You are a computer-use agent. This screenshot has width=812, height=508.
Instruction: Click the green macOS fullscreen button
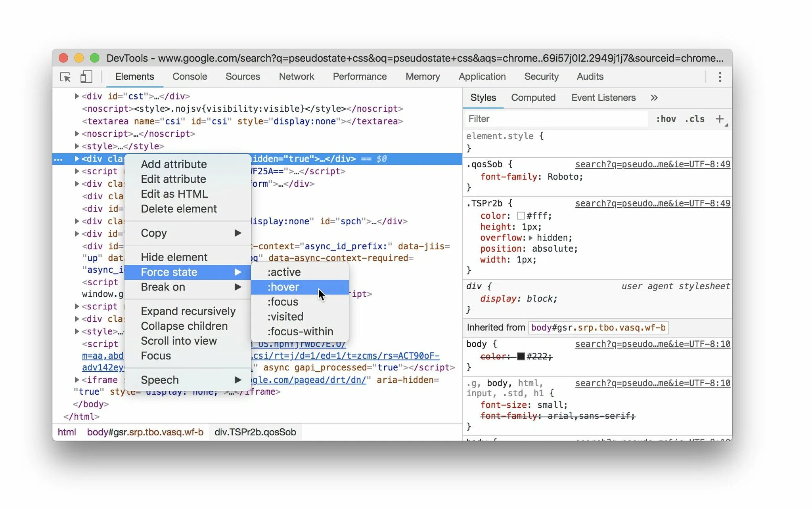click(94, 58)
